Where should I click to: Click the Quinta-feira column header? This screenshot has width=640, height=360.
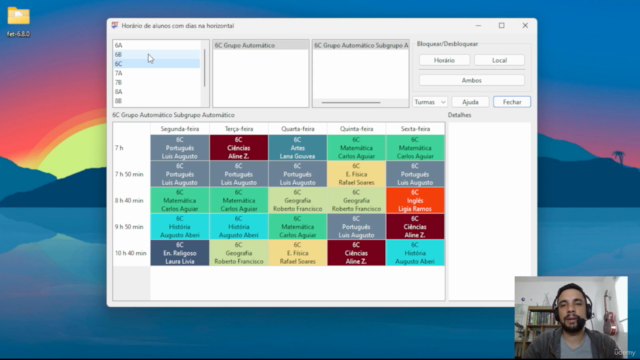pos(356,129)
